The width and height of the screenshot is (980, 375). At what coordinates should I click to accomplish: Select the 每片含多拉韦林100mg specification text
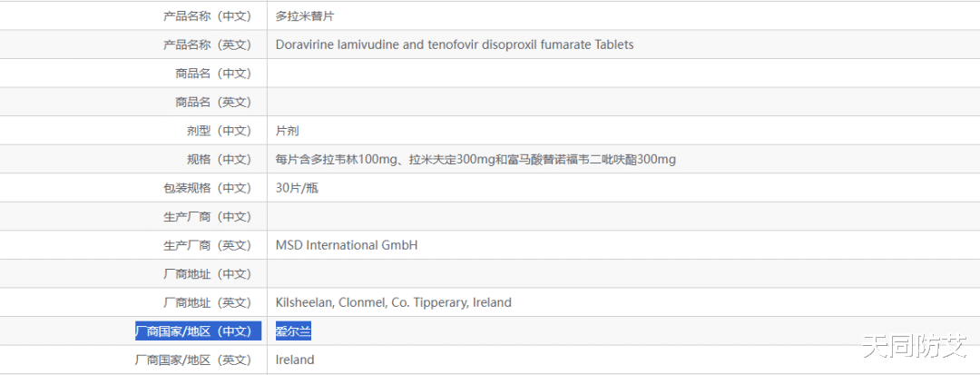pos(475,160)
